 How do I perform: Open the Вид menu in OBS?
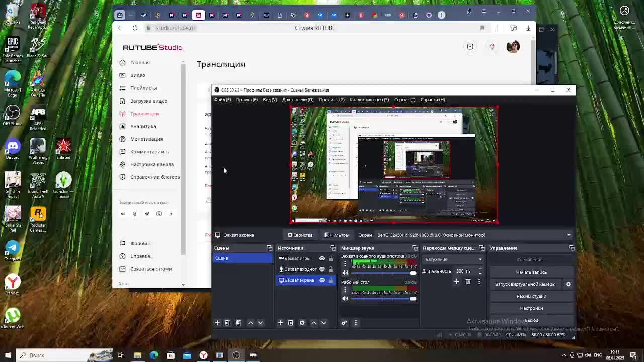click(270, 100)
